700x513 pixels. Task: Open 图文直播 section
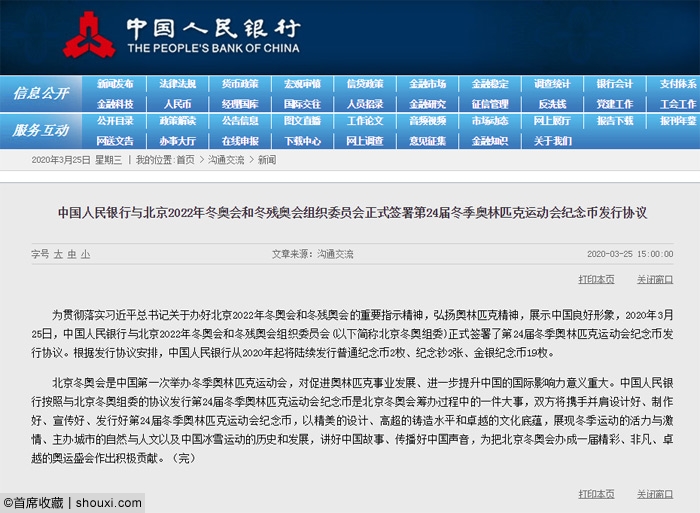303,121
